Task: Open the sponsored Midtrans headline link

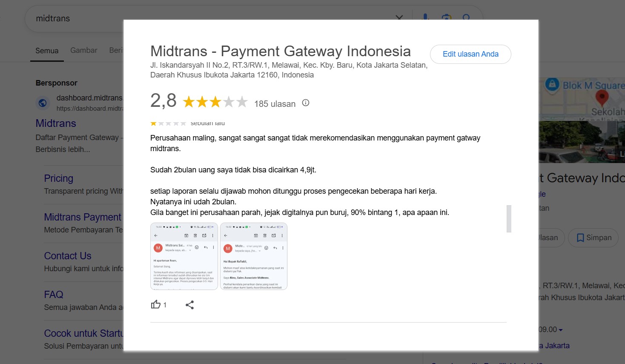Action: tap(56, 123)
